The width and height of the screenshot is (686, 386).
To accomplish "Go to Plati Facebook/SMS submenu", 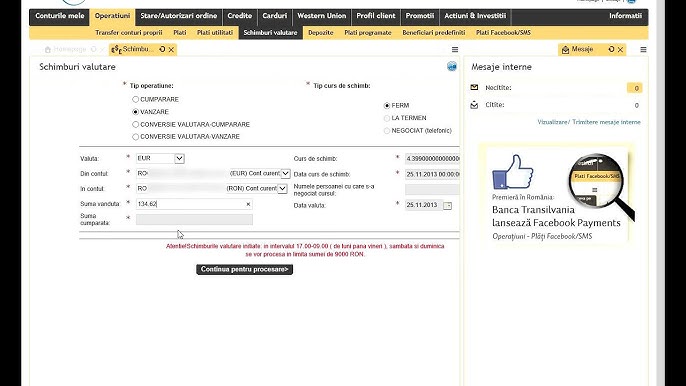I will (x=503, y=33).
